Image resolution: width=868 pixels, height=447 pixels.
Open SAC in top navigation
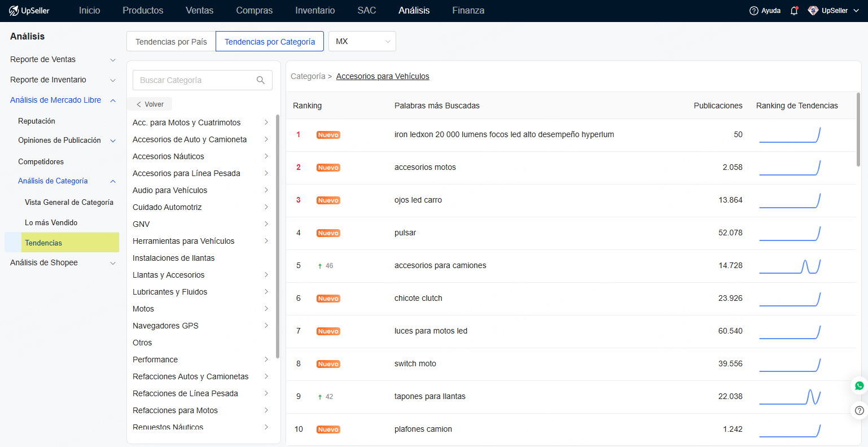point(367,11)
